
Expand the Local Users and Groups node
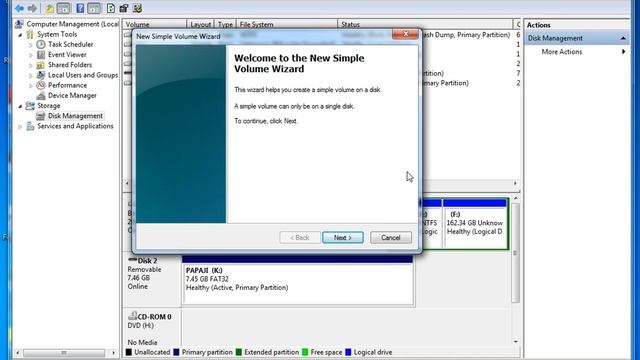[x=31, y=76]
